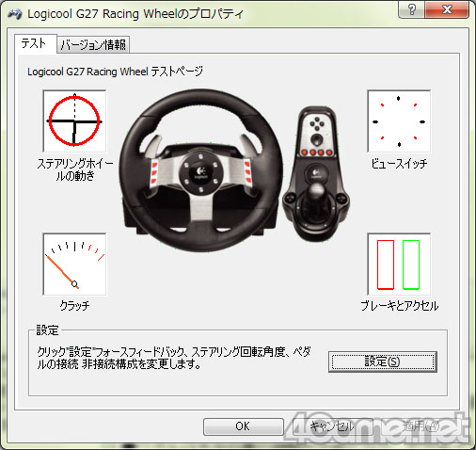Click the Logicool G27 テストページ heading
The width and height of the screenshot is (476, 450).
(115, 72)
